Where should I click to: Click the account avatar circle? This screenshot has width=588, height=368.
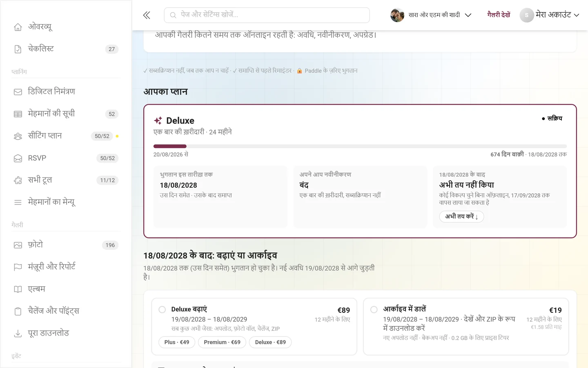[x=527, y=15]
